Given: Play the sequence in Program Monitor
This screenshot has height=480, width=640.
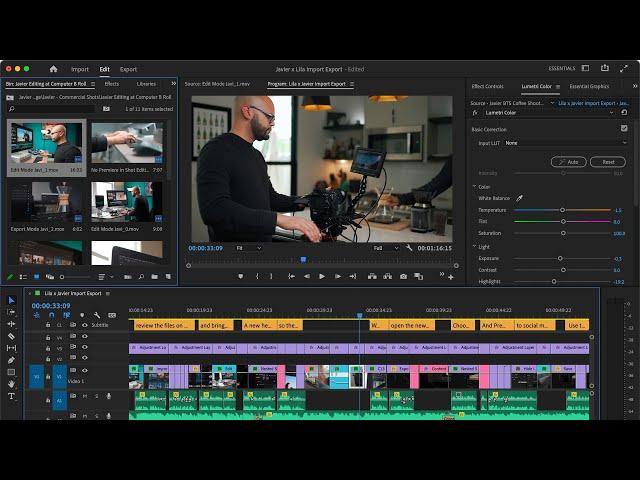Looking at the screenshot, I should pyautogui.click(x=322, y=276).
